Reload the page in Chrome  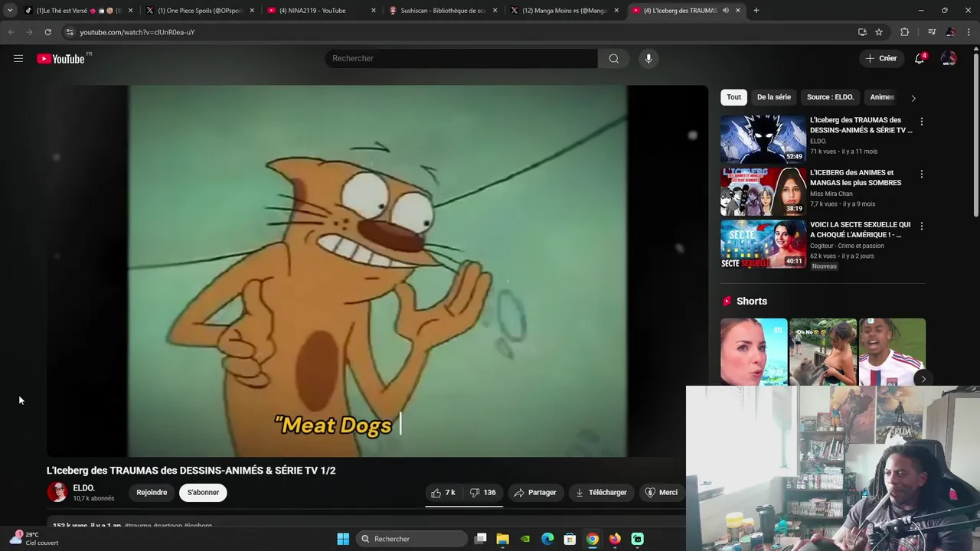pyautogui.click(x=47, y=32)
